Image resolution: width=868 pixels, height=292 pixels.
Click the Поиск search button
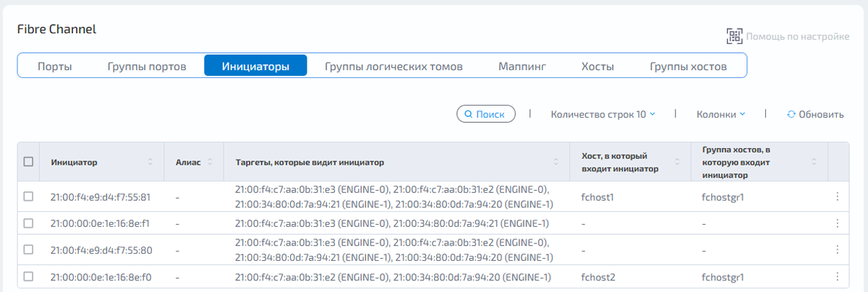point(486,114)
